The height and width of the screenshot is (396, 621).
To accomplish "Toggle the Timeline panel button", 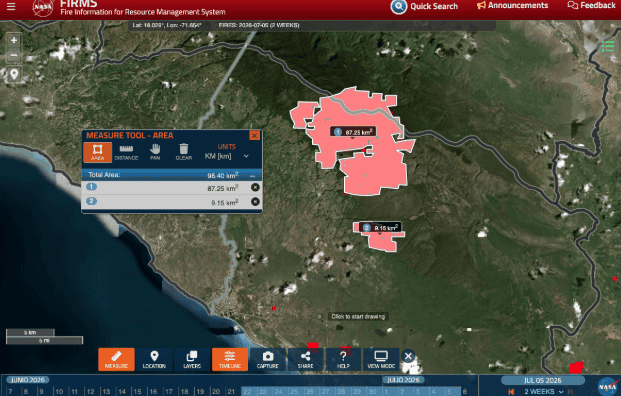I will tap(230, 359).
